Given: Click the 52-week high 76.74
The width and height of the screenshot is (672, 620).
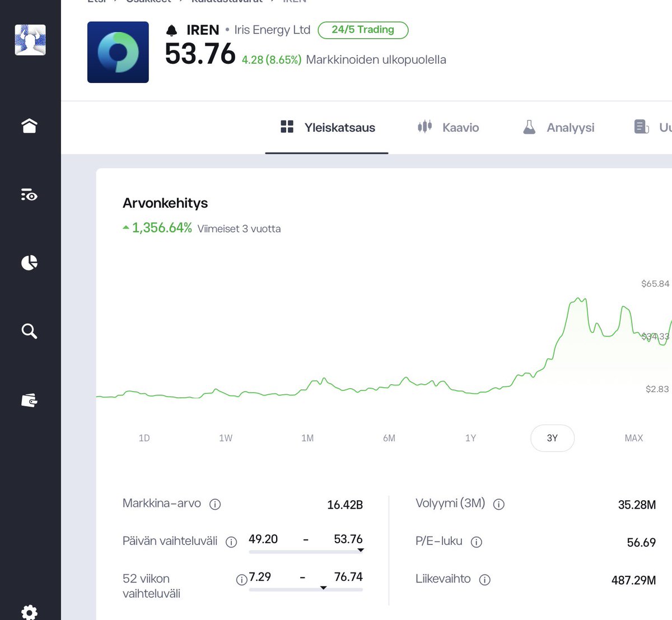Looking at the screenshot, I should coord(348,577).
